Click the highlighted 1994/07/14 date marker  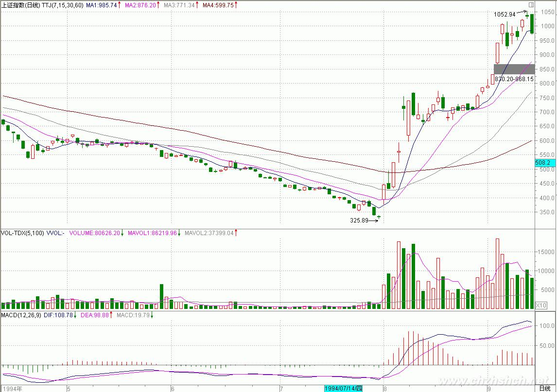pos(346,388)
